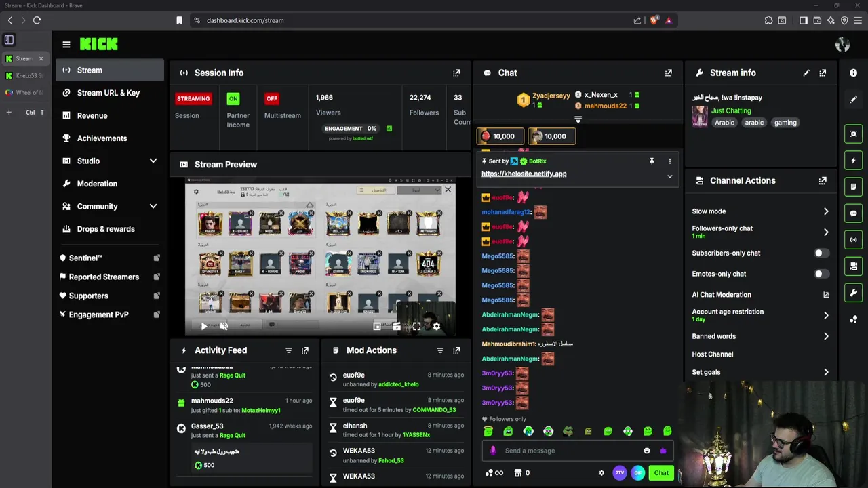868x488 pixels.
Task: Open filter options in Mod Actions
Action: coord(440,350)
